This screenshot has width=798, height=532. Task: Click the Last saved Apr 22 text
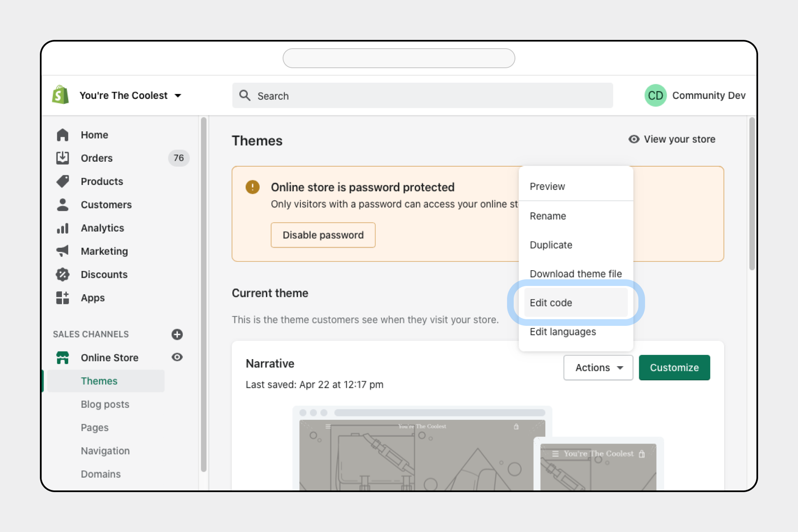click(x=314, y=384)
